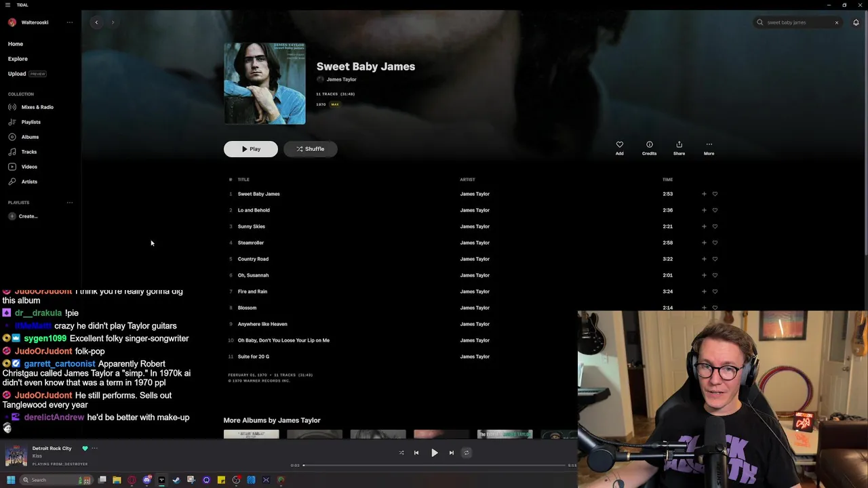The image size is (868, 488).
Task: Favorite 'Sunny Skies' with heart
Action: pos(715,226)
